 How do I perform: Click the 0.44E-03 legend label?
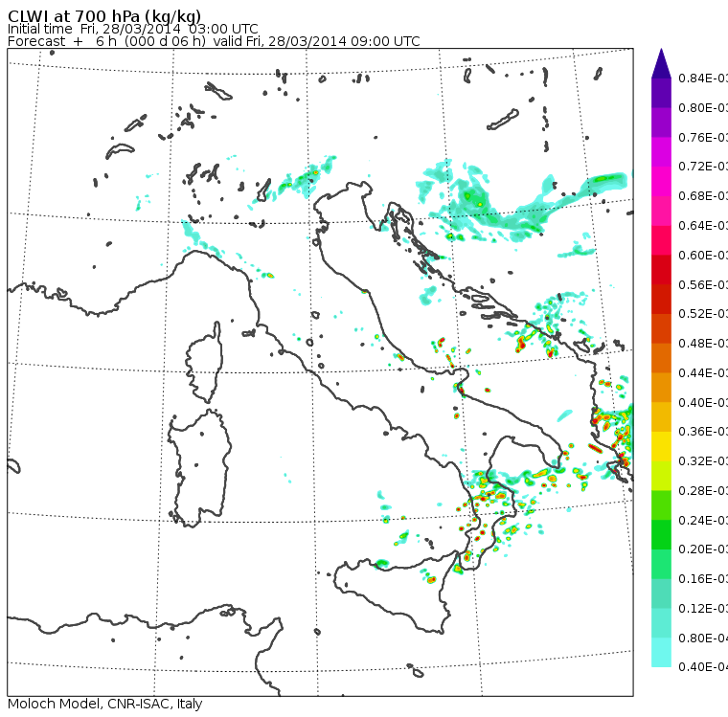pos(703,372)
